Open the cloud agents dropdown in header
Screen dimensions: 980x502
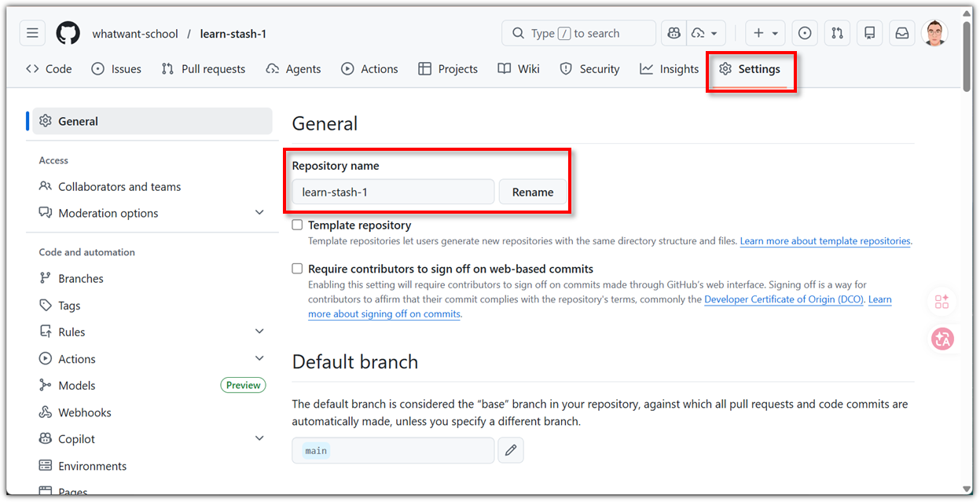[x=706, y=33]
